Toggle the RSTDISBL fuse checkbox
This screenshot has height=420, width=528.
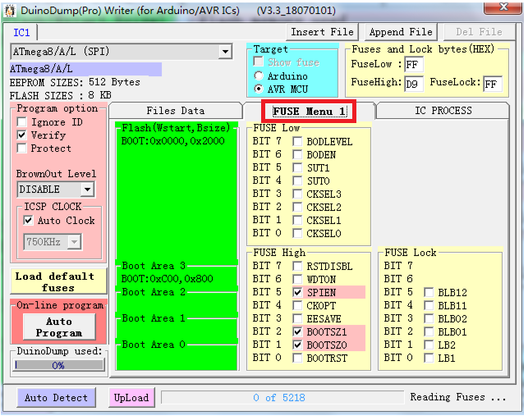297,266
